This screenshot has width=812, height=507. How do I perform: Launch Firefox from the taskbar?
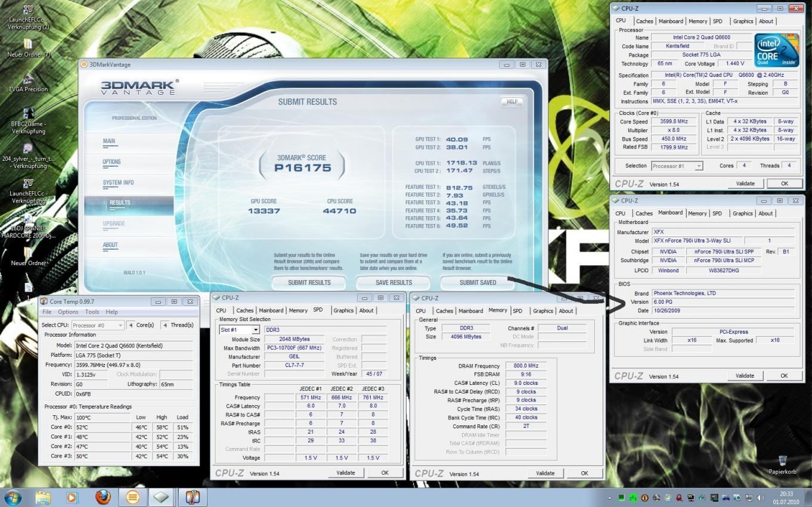pyautogui.click(x=103, y=497)
